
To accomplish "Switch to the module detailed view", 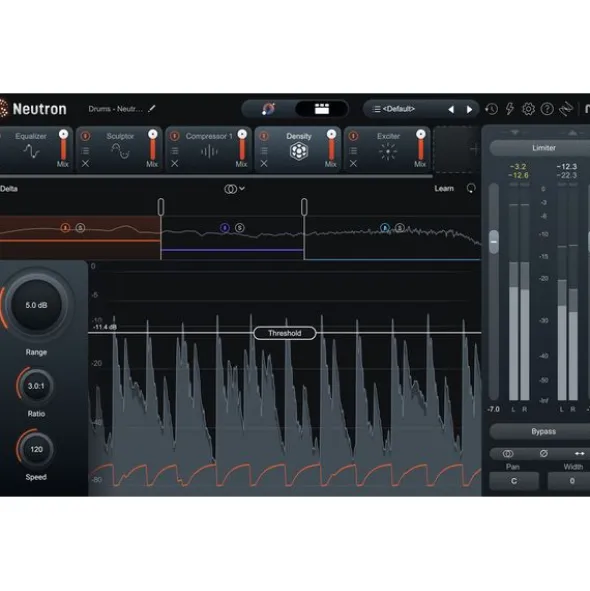I will [322, 109].
